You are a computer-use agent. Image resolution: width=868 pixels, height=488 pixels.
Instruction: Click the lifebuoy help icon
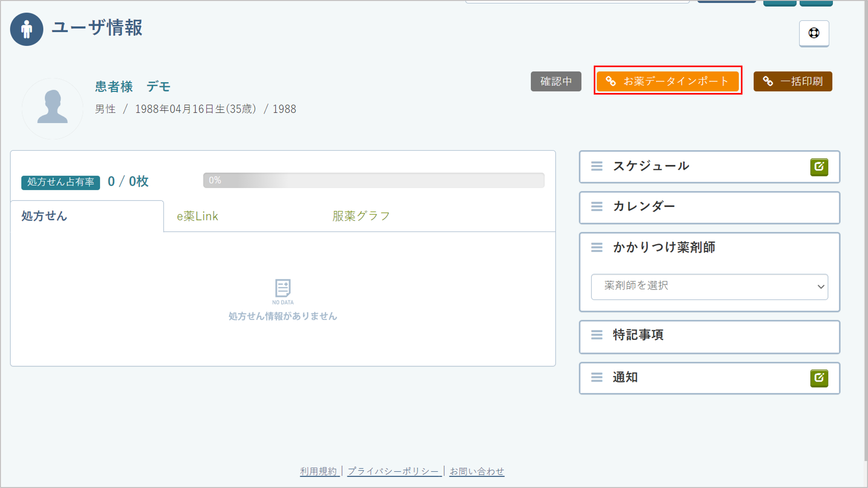click(x=814, y=33)
